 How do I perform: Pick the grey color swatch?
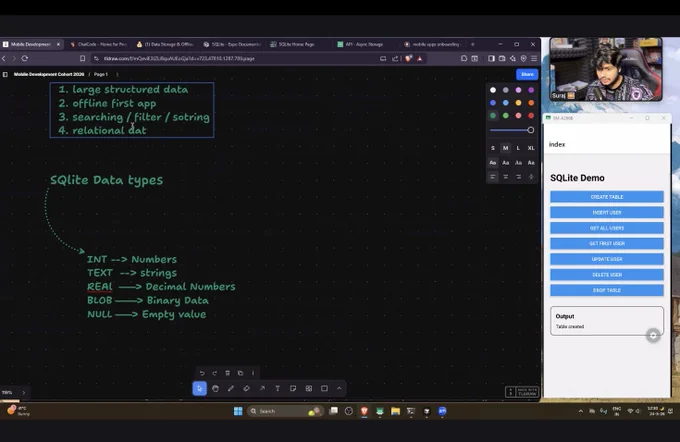pos(506,90)
